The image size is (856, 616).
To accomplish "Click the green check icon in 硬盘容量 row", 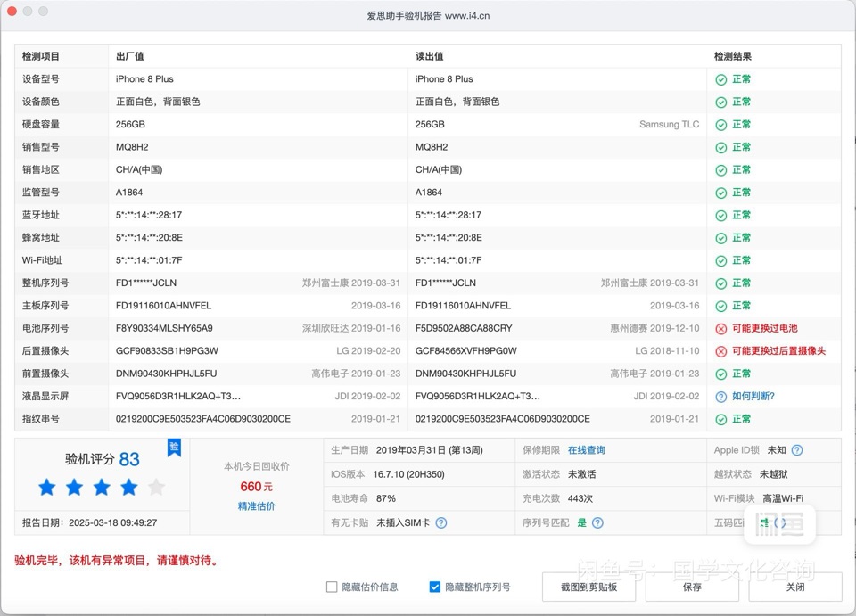I will point(720,125).
